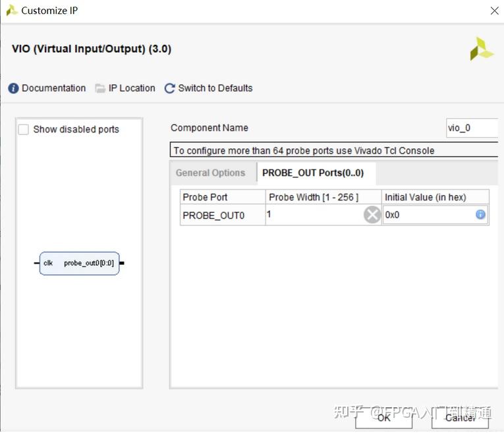Click the Initial Value 0x0 field
Image resolution: width=504 pixels, height=433 pixels.
pyautogui.click(x=428, y=215)
